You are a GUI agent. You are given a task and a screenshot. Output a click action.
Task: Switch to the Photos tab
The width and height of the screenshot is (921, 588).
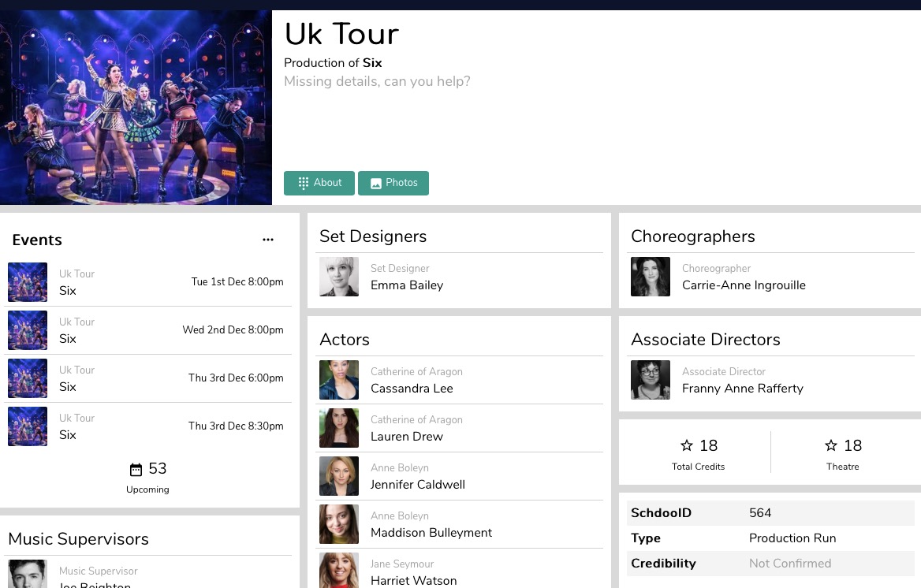393,183
